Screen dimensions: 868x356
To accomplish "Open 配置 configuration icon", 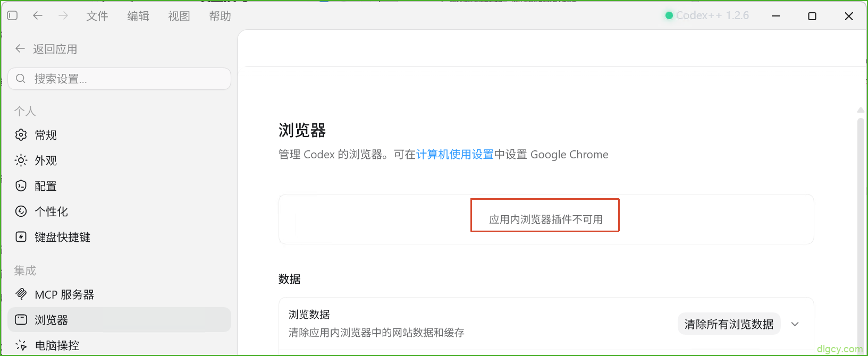I will click(21, 186).
